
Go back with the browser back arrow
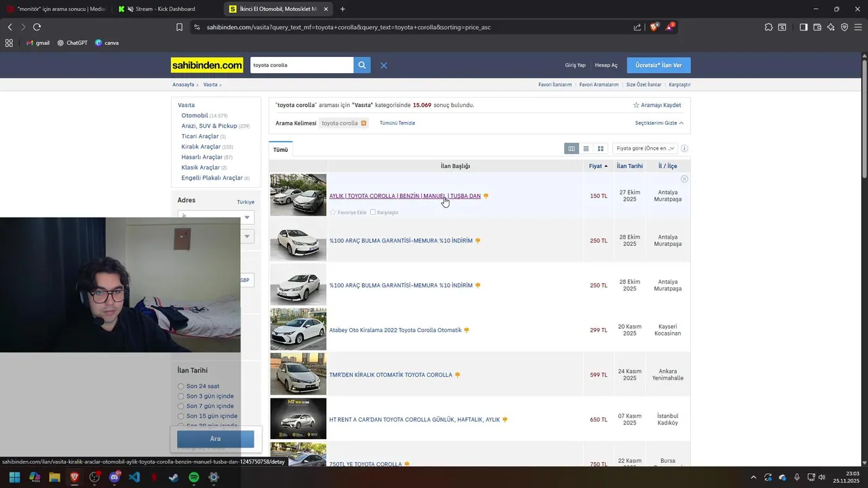pyautogui.click(x=9, y=27)
